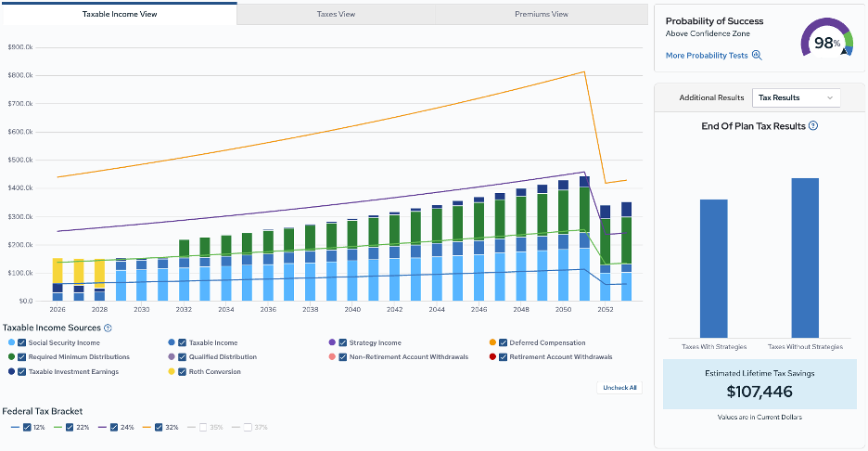This screenshot has width=868, height=451.
Task: Click the End Of Plan Tax Results help icon
Action: pos(812,126)
